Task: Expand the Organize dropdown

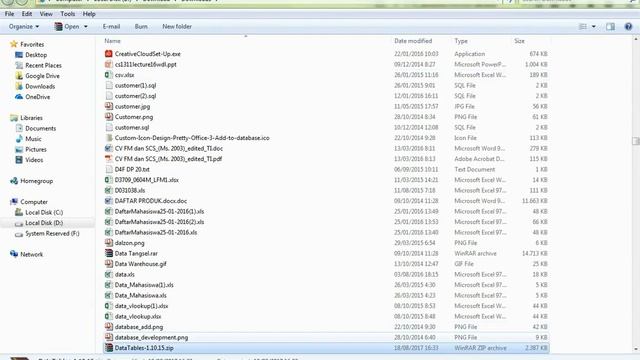Action: coord(24,27)
